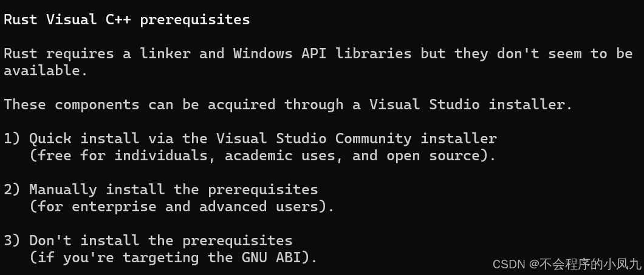The width and height of the screenshot is (644, 275).
Task: Click the "Manually install the prerequisites" line
Action: [x=174, y=189]
